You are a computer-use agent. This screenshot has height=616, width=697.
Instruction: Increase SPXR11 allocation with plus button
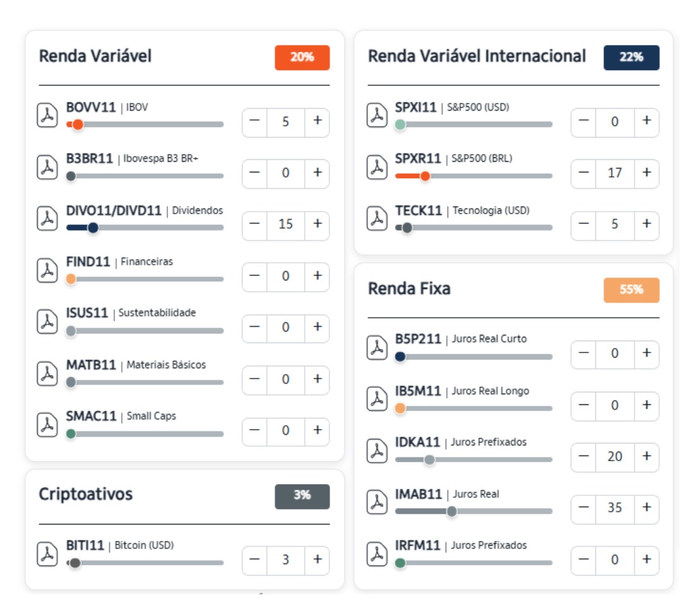tap(647, 172)
